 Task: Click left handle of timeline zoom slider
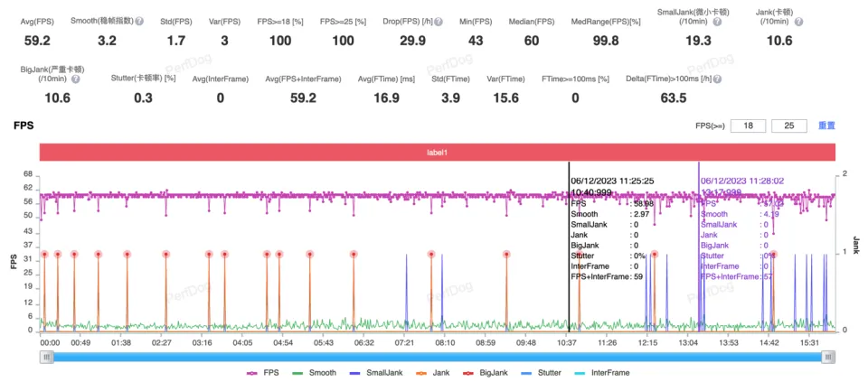pos(46,357)
